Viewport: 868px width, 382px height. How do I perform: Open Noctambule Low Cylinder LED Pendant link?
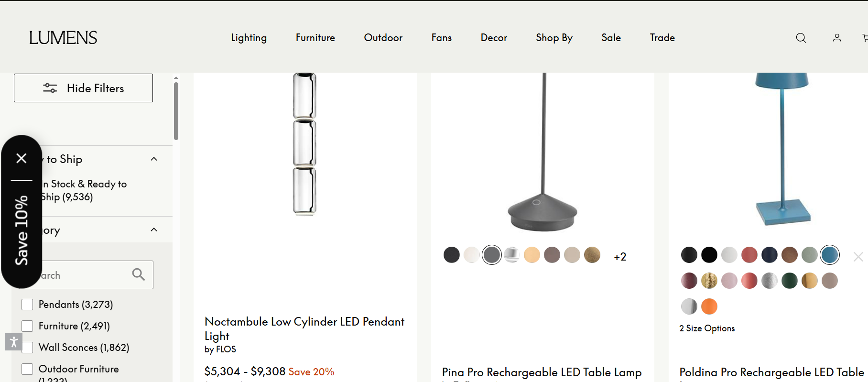tap(304, 328)
